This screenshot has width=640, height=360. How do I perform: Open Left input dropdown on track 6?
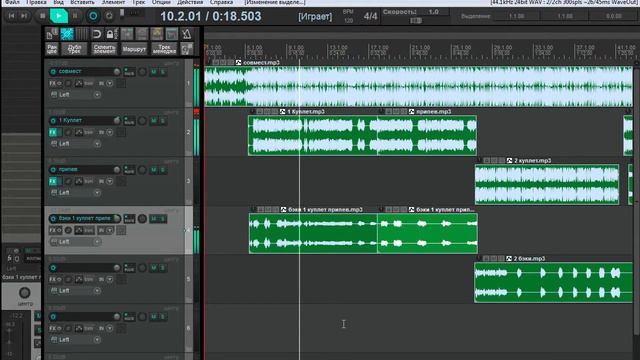[97, 340]
